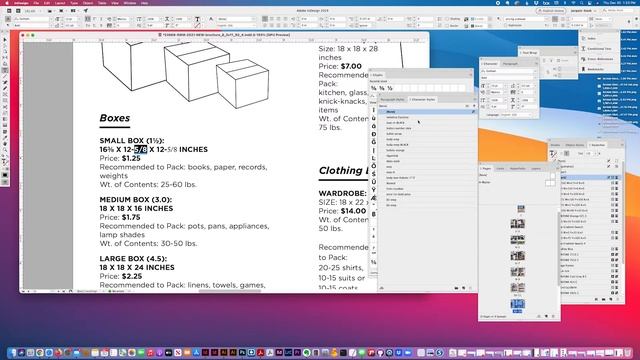Screen dimensions: 640x360
Task: Create new page icon in Pages panel
Action: coord(547,316)
